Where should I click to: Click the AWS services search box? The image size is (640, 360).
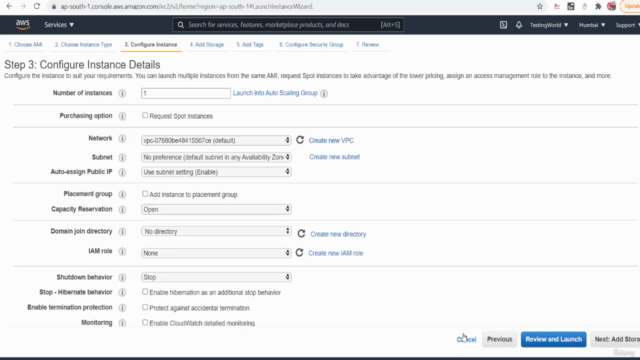click(x=289, y=25)
